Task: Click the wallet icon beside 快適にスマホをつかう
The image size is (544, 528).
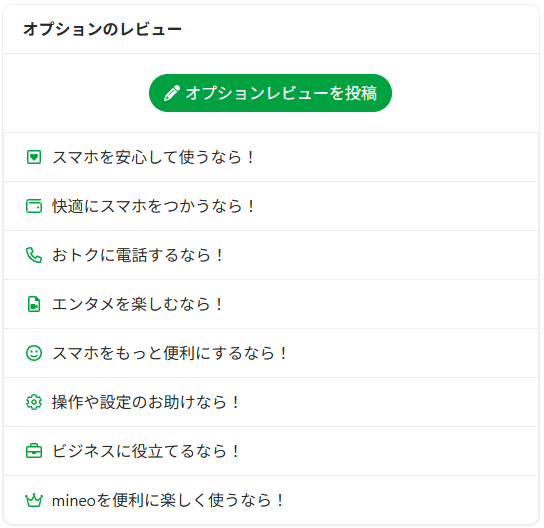Action: pos(34,206)
